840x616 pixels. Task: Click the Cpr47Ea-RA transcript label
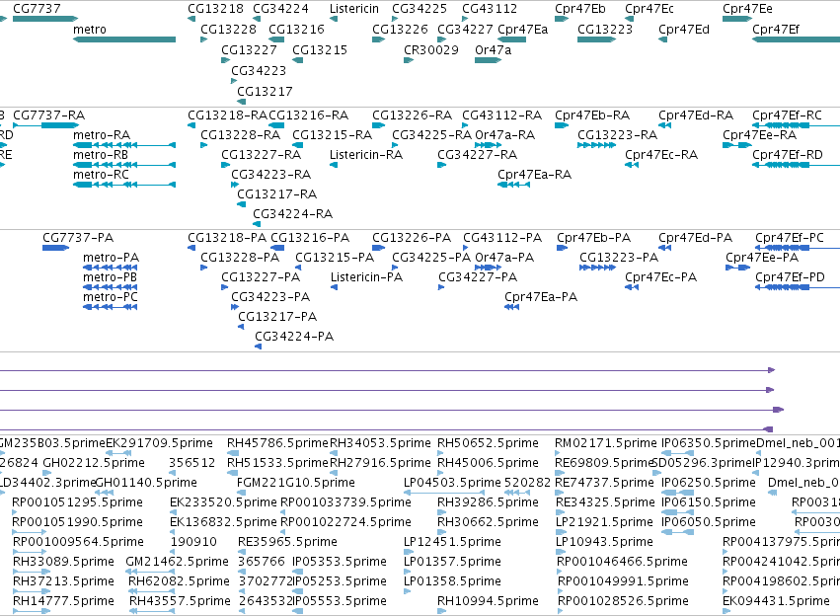(x=534, y=175)
